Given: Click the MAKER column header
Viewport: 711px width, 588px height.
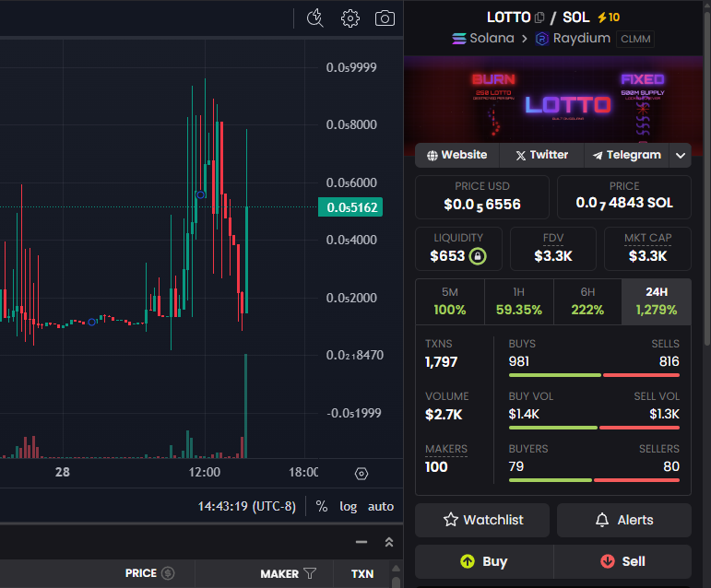Looking at the screenshot, I should coord(279,574).
